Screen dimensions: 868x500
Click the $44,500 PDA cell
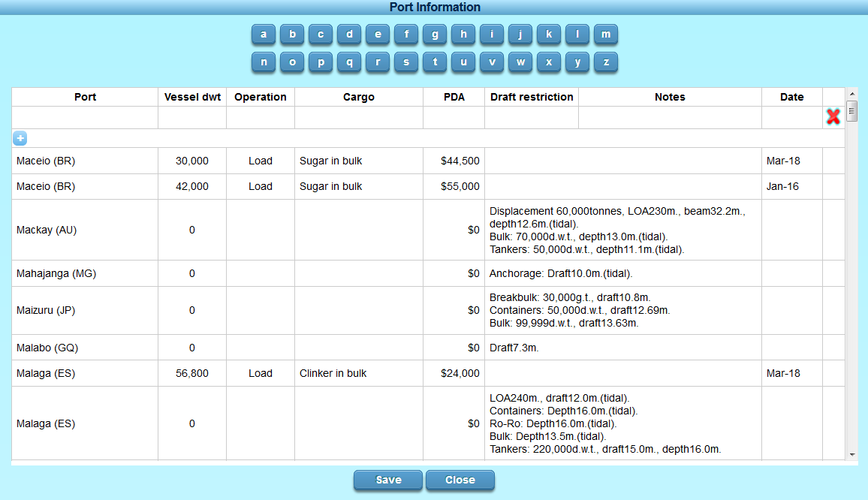tap(454, 161)
